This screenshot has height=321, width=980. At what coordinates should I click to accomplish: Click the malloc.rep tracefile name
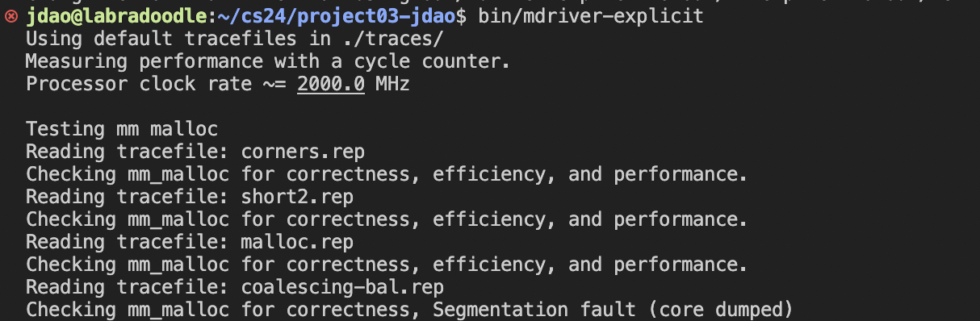pyautogui.click(x=297, y=242)
